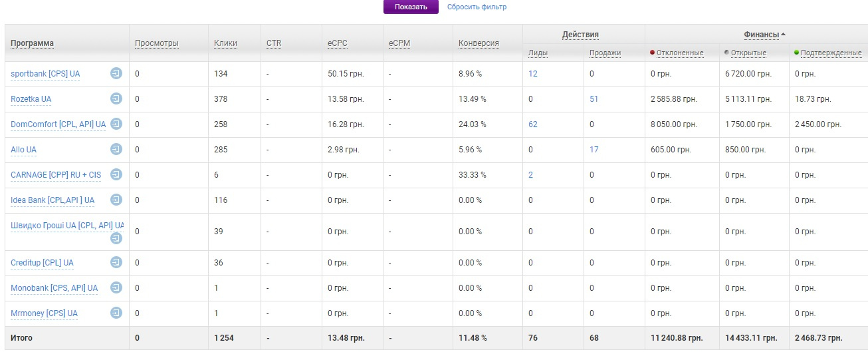Click the icon beside Monobank program
Screen dimensions: 868x354
pyautogui.click(x=116, y=287)
